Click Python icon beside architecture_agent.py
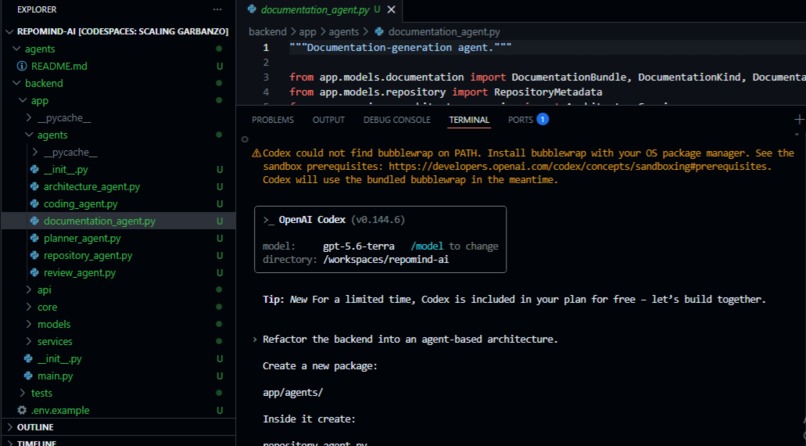806x446 pixels. 34,187
